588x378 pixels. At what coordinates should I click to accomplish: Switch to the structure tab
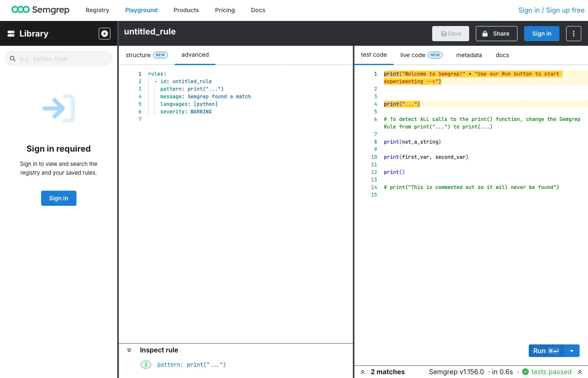[138, 55]
